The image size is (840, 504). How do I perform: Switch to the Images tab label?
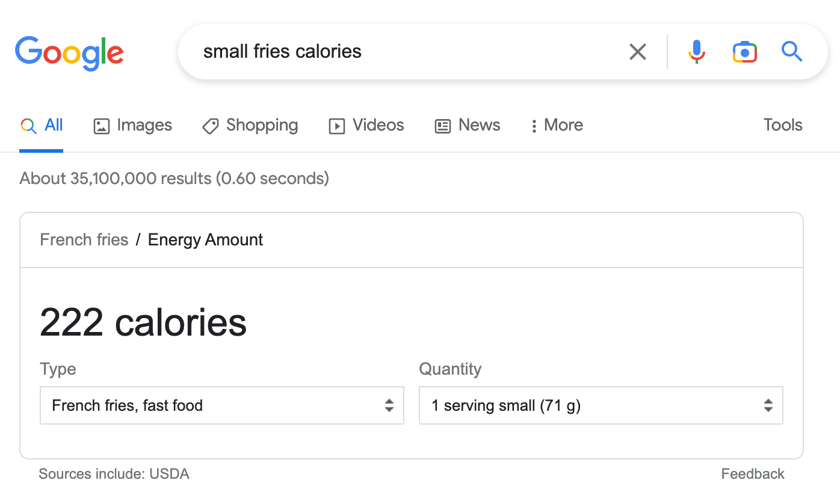coord(144,125)
